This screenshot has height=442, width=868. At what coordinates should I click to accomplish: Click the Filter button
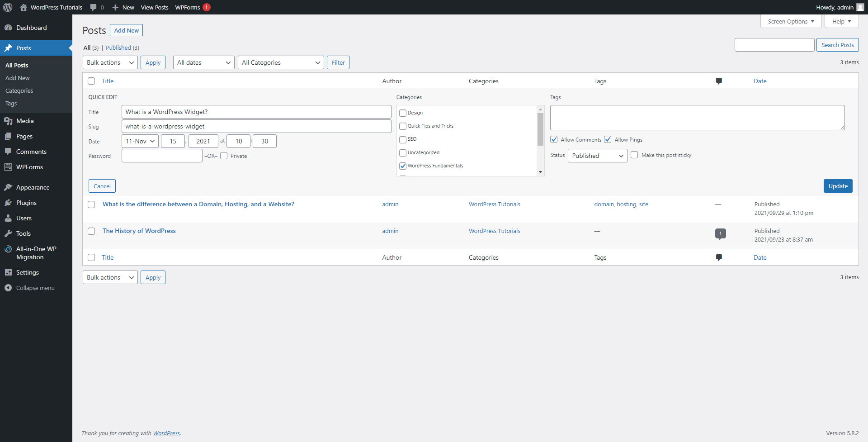pos(338,62)
